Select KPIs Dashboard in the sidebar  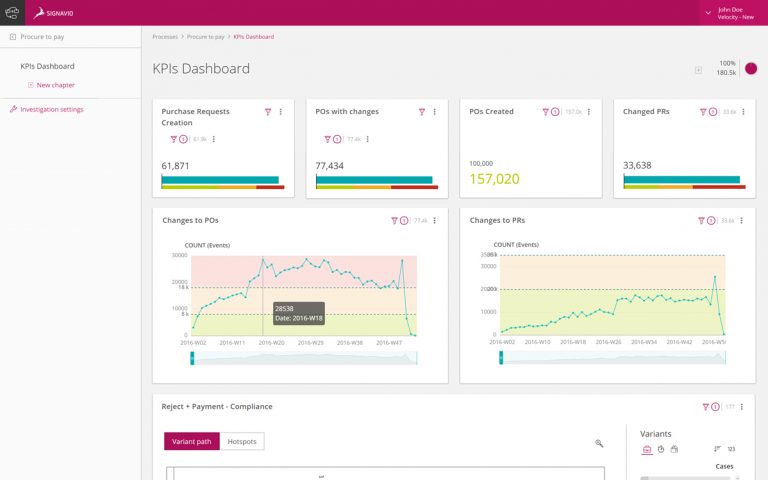48,66
